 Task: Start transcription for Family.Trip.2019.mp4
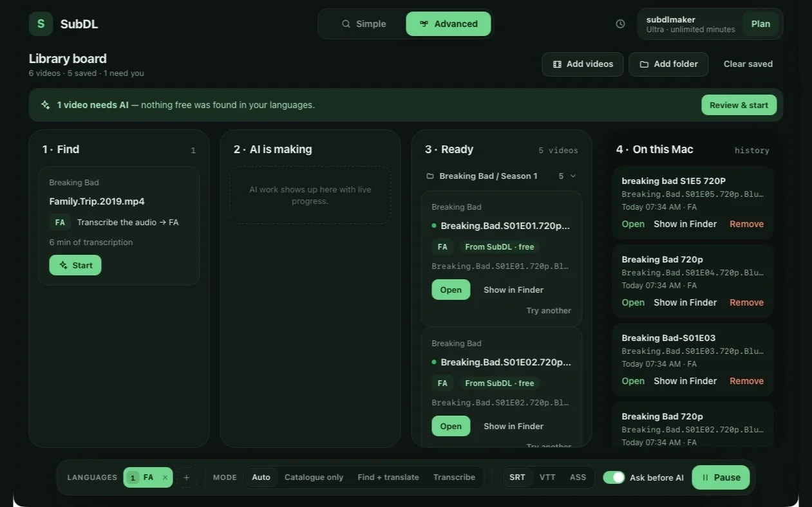pos(75,265)
